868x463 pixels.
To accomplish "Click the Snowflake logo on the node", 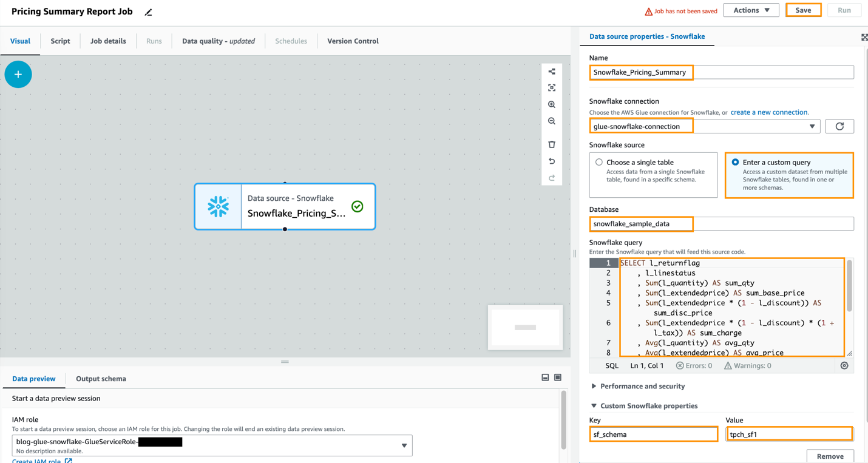I will (218, 206).
